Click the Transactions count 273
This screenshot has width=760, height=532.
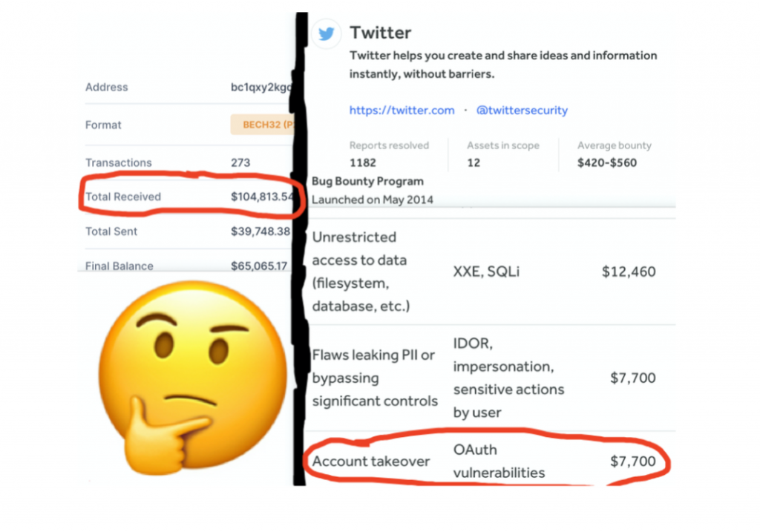240,162
